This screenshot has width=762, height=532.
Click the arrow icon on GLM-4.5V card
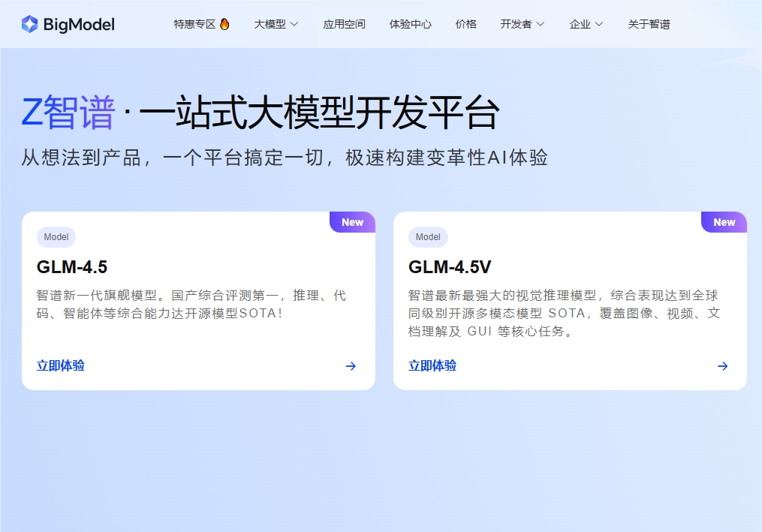[x=722, y=366]
